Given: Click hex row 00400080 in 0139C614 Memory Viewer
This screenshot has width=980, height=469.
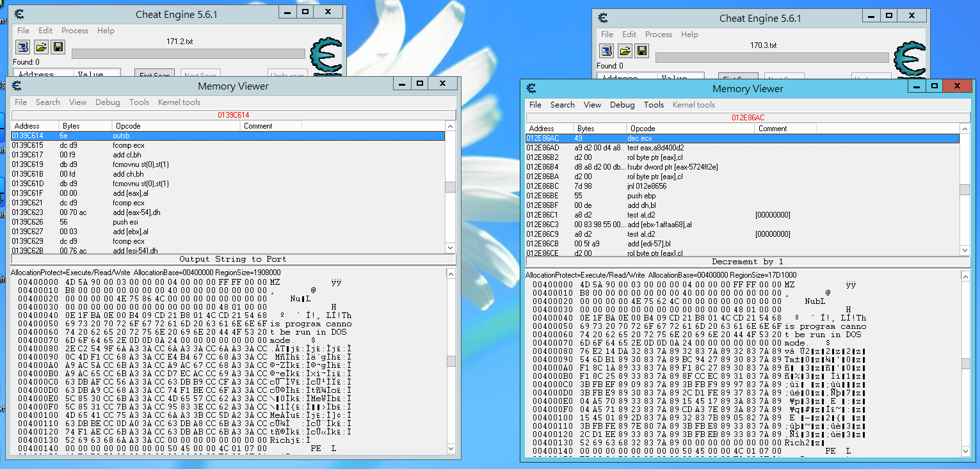Looking at the screenshot, I should (x=185, y=349).
